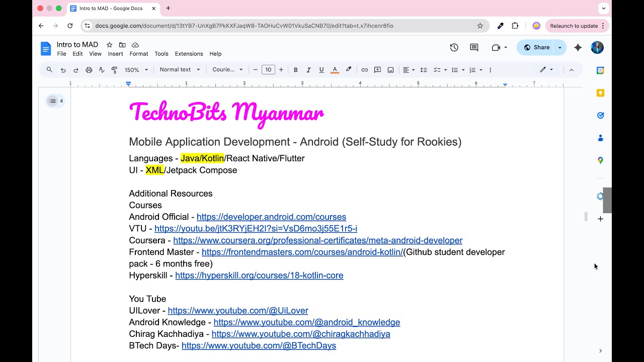Get add-ons with the plus icon
This screenshot has height=362, width=644.
click(x=600, y=219)
